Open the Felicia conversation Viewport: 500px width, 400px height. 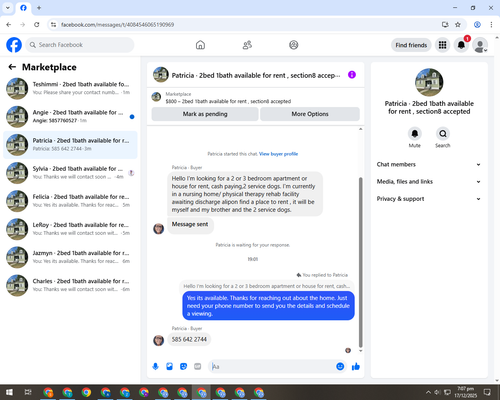tap(70, 201)
